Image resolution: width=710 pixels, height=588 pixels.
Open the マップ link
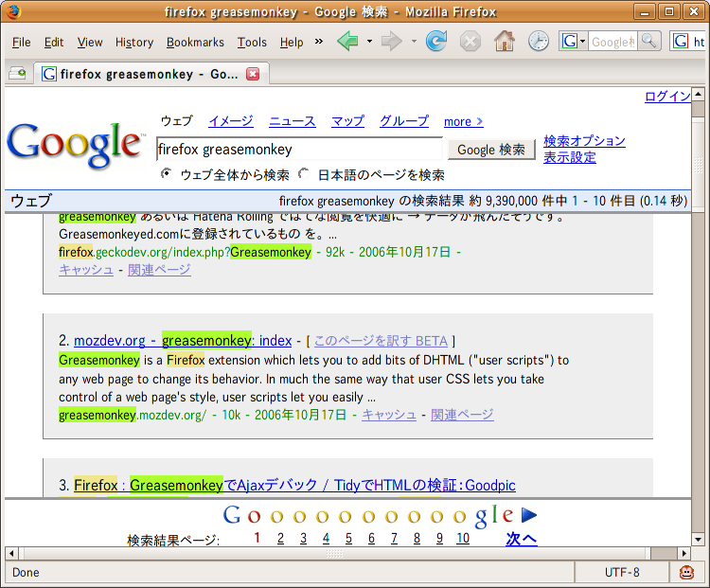pos(347,121)
